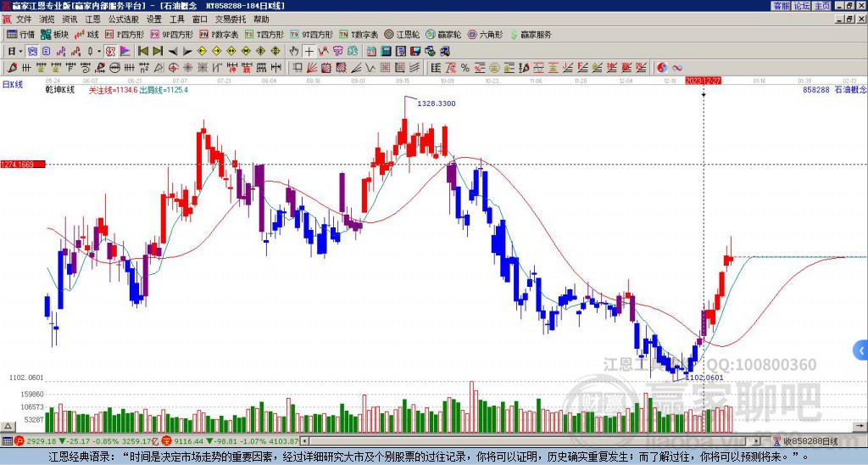Open the 行情 quotes view
The image size is (868, 465).
(21, 34)
